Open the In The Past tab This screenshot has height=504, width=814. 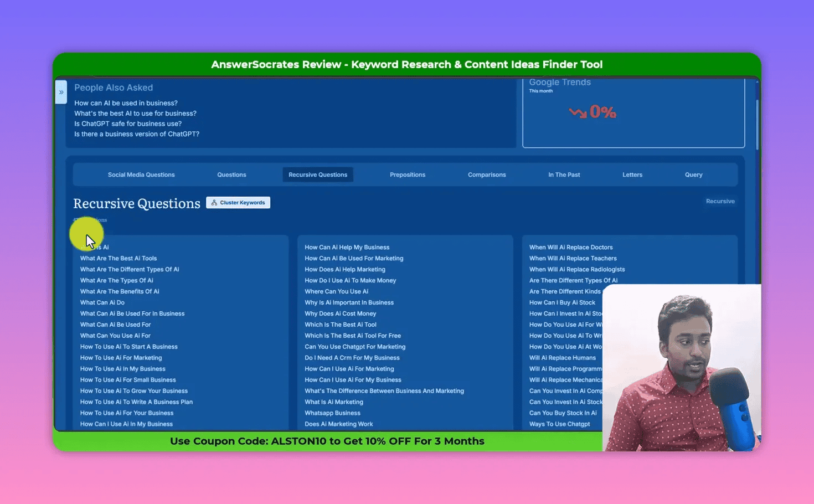(564, 175)
